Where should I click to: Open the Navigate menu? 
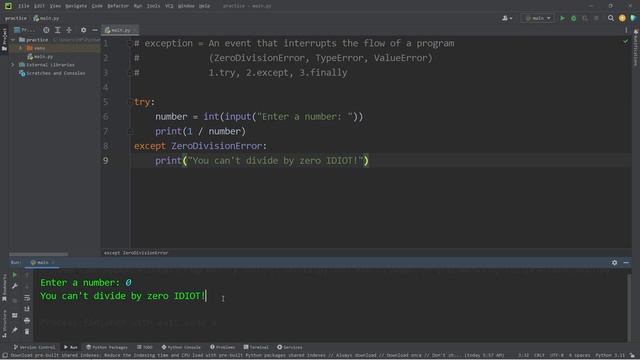tap(76, 6)
